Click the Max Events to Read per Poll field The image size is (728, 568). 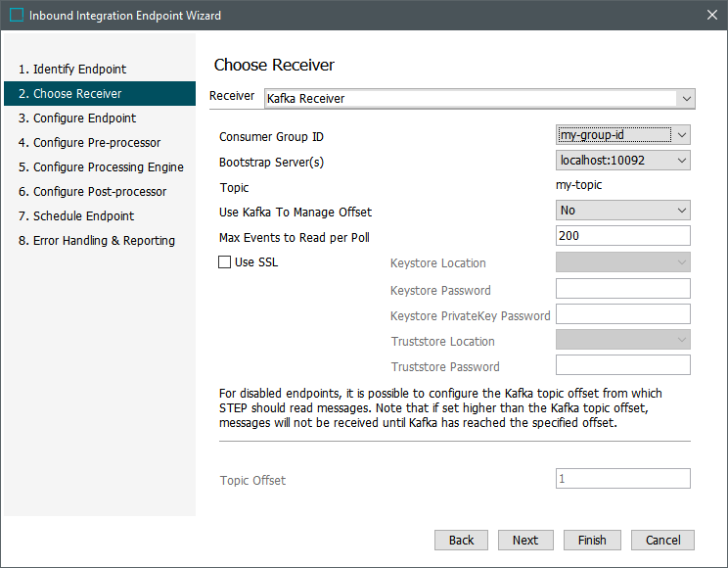point(622,236)
